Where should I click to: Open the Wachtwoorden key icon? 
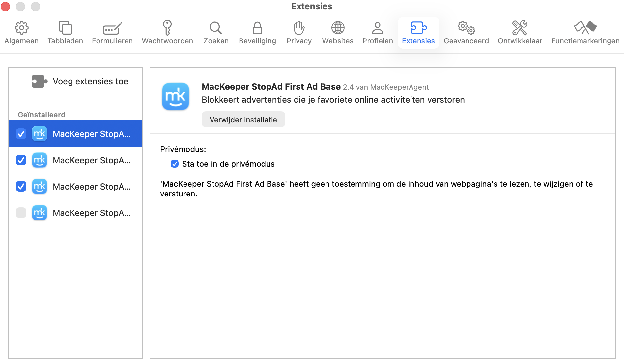tap(167, 28)
